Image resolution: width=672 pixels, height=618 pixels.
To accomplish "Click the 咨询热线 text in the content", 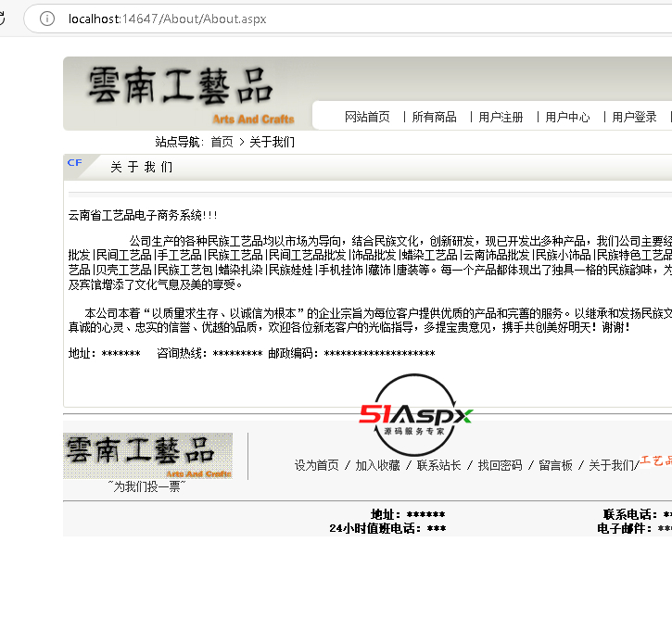I will [x=182, y=353].
